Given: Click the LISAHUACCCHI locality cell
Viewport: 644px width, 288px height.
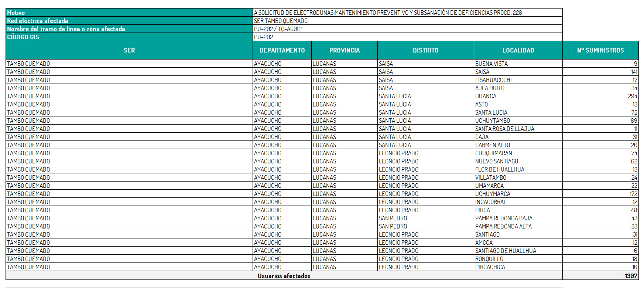Looking at the screenshot, I should tap(518, 80).
